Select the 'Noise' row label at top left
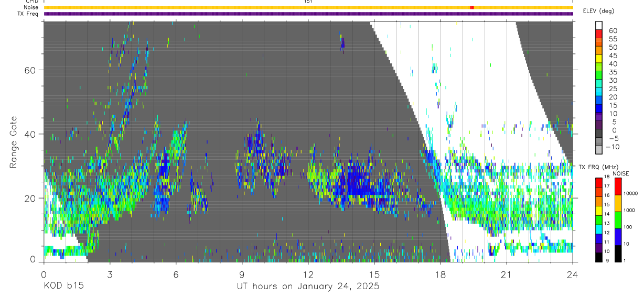 coord(31,7)
